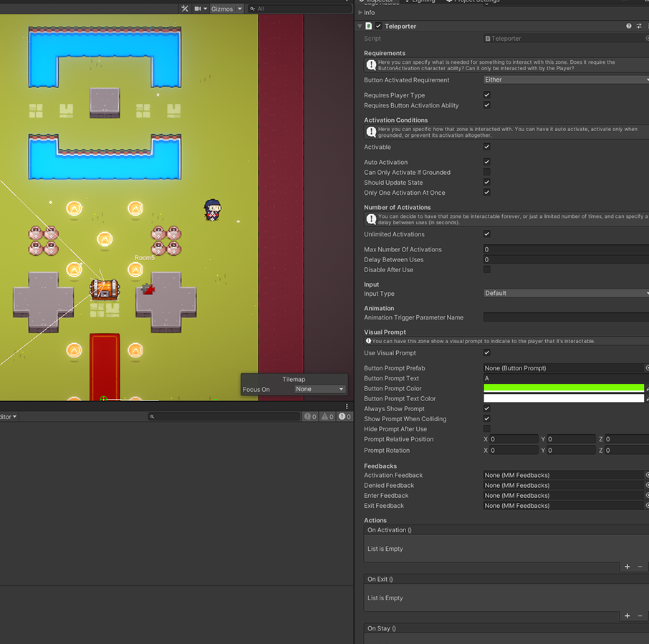Open Tilemap Focus On dropdown
Screen dimensions: 649x644
(x=319, y=389)
